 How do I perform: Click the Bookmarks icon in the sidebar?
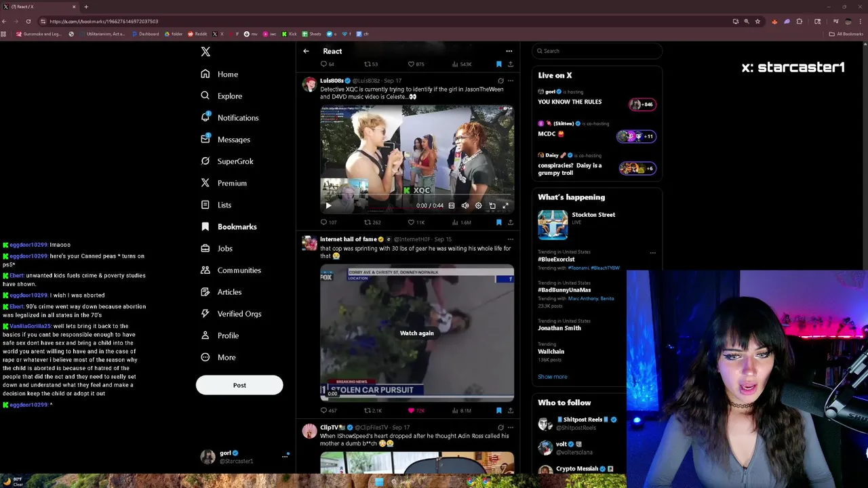click(x=205, y=226)
